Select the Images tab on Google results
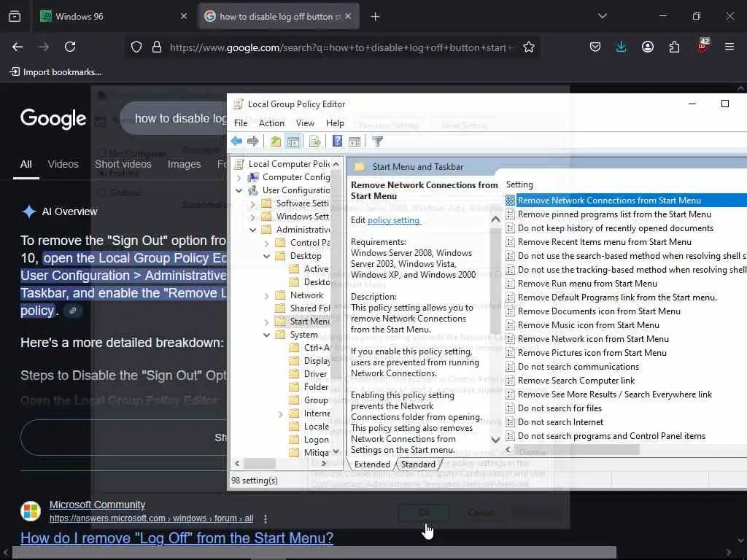The width and height of the screenshot is (747, 560). (x=184, y=164)
